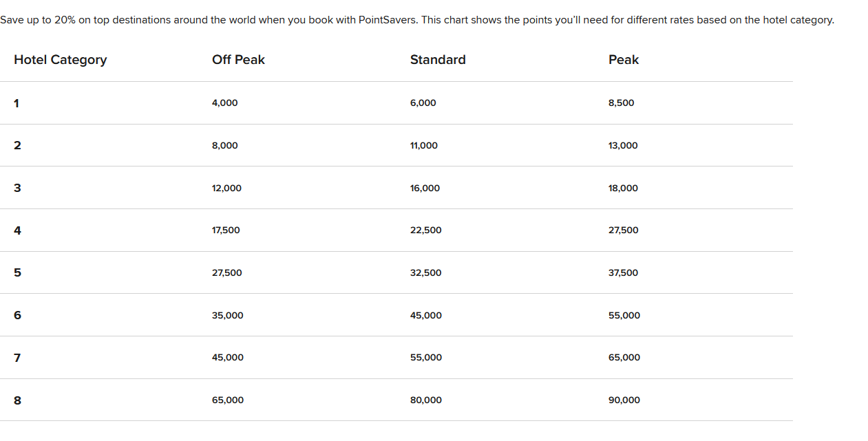Select the category 3 off peak value 12,000

[226, 189]
